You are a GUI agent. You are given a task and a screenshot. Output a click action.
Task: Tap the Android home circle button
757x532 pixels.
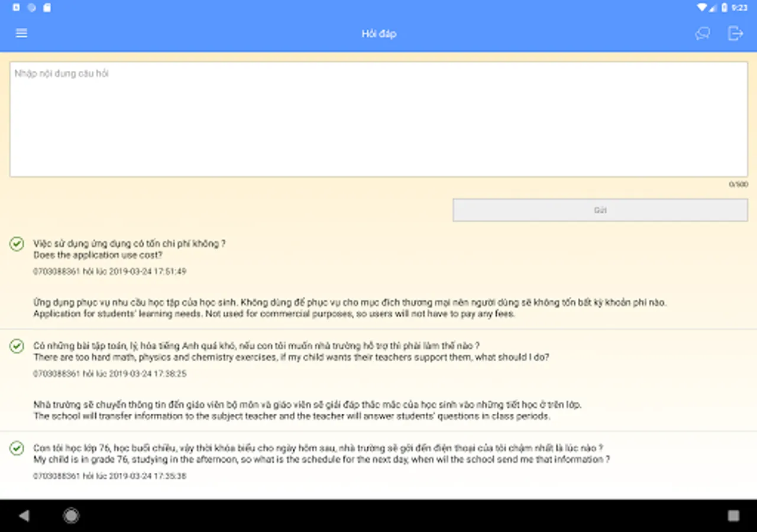[71, 516]
